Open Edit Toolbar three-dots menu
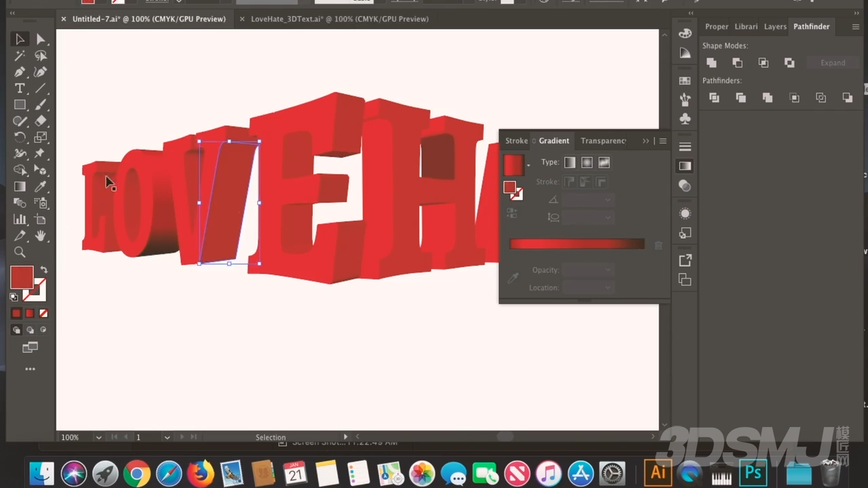 [30, 369]
